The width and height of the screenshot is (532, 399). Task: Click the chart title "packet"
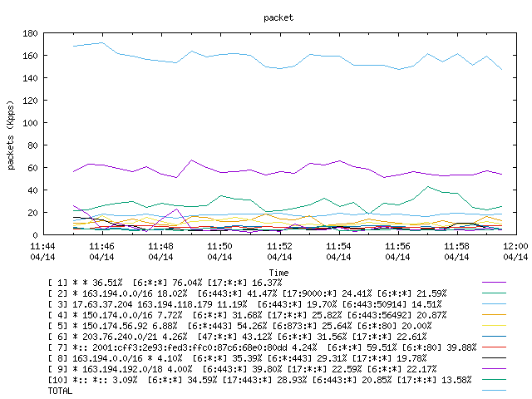point(278,17)
